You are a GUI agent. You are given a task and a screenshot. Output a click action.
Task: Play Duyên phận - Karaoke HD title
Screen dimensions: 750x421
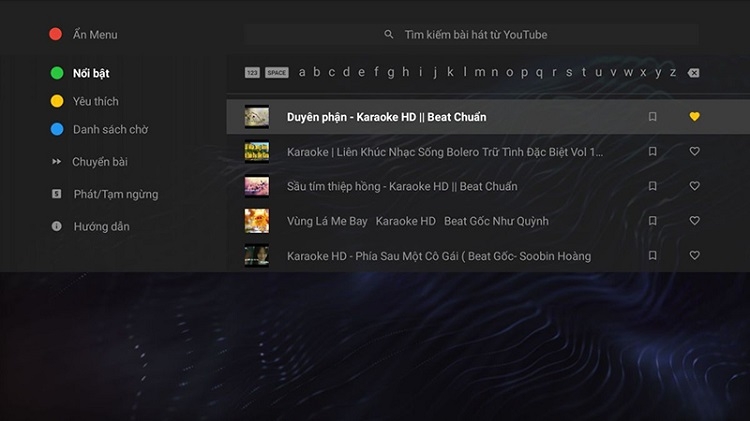386,117
